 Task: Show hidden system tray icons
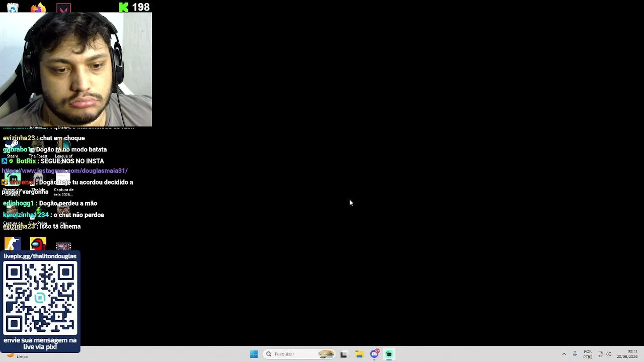click(564, 354)
